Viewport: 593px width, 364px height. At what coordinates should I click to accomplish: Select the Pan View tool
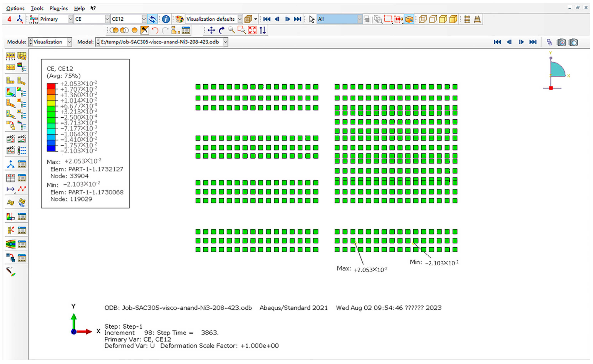[211, 30]
